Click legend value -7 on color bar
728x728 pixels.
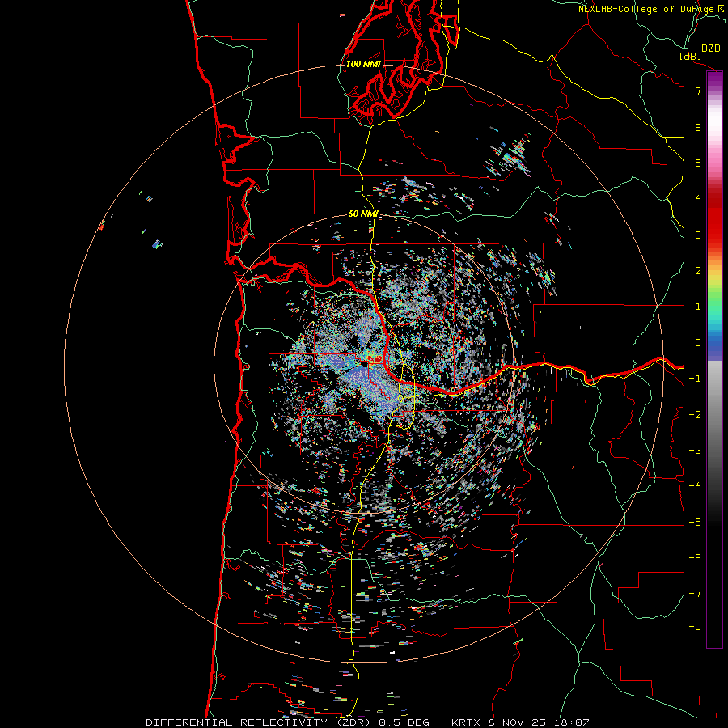click(695, 594)
